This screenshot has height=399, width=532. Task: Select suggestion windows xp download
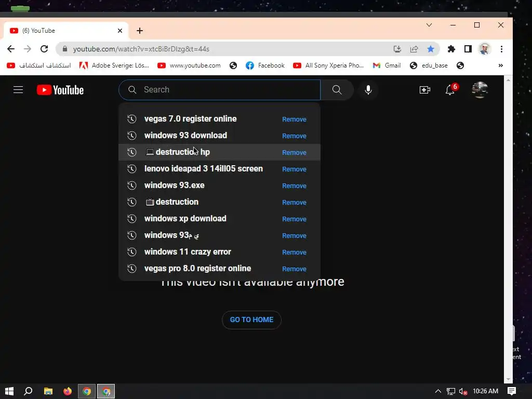(185, 219)
